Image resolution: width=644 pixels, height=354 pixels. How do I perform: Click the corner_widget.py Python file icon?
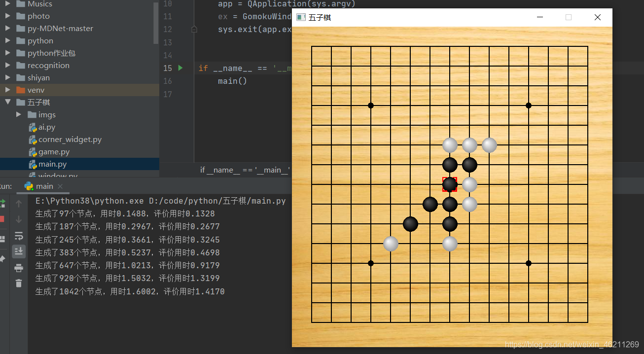[33, 140]
